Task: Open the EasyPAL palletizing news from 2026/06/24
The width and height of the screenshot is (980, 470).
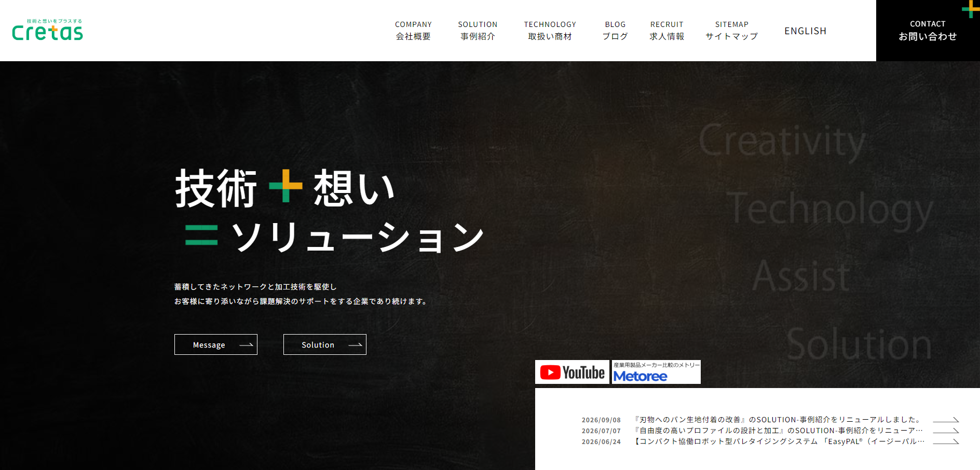Action: coord(779,441)
